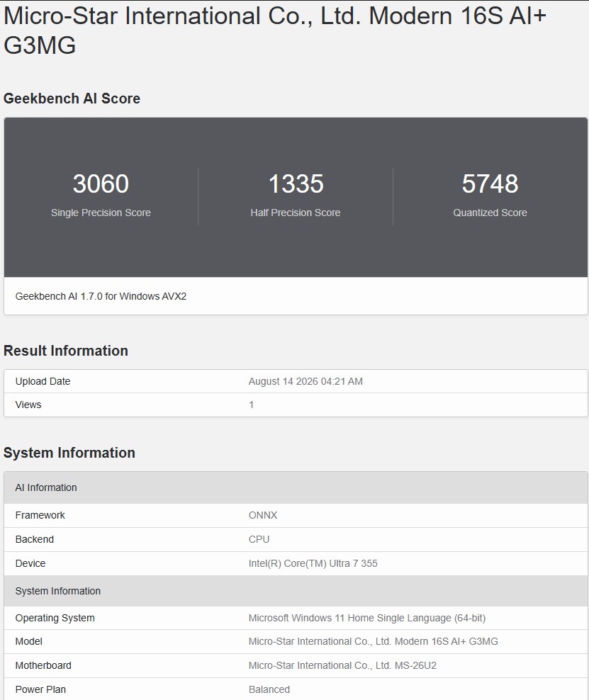Select Geekbench AI 1.7.0 for Windows AVX2 text
Image resolution: width=589 pixels, height=700 pixels.
tap(101, 296)
